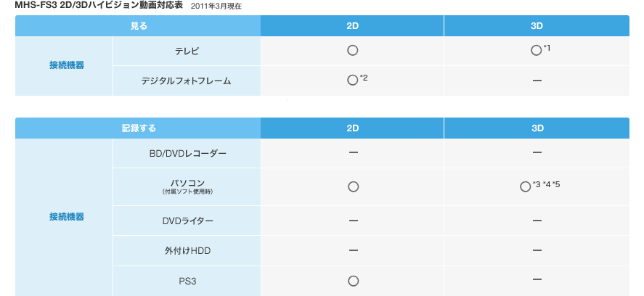
Task: Click the DVDライター row label
Action: point(187,220)
